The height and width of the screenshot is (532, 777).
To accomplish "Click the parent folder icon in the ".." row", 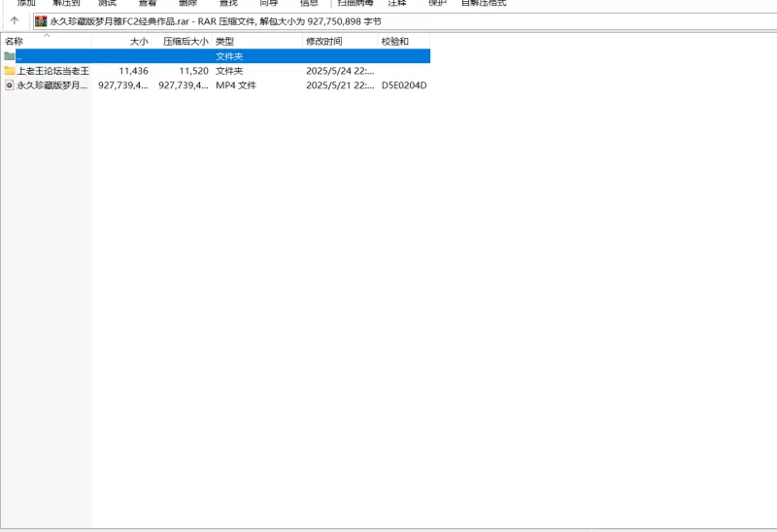I will tap(10, 56).
